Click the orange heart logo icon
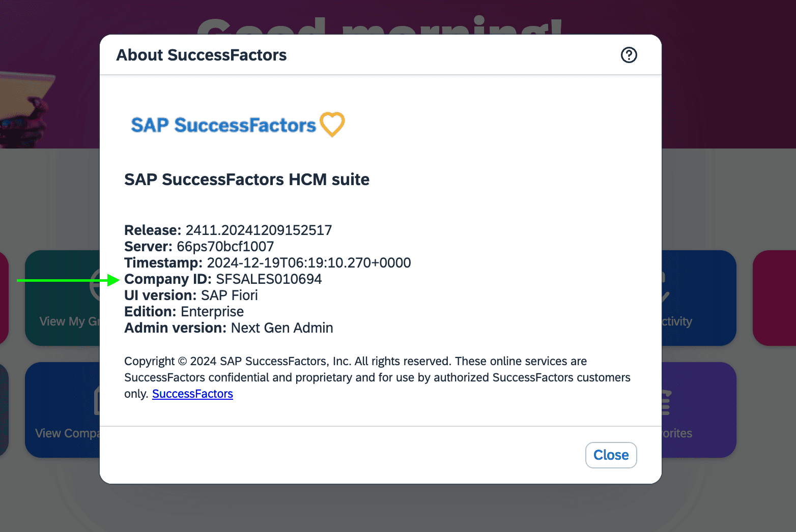 pyautogui.click(x=332, y=125)
